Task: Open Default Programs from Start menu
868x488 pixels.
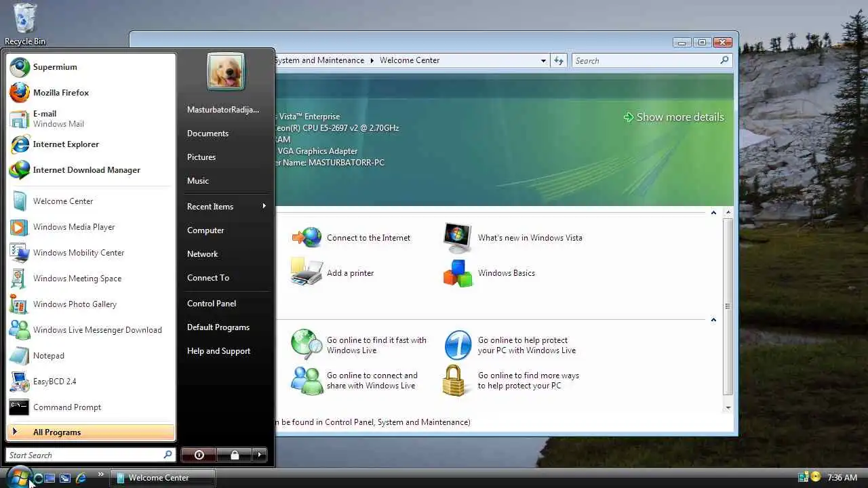Action: 226,327
